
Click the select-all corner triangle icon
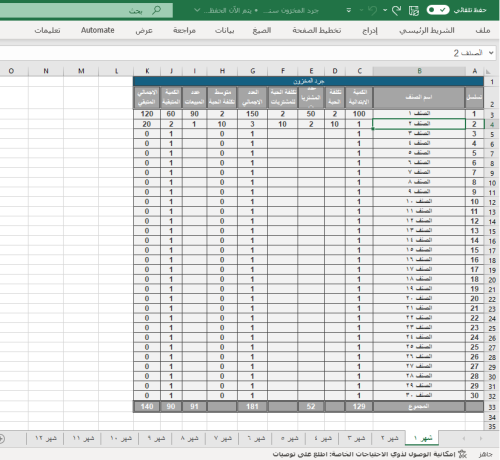(x=488, y=71)
